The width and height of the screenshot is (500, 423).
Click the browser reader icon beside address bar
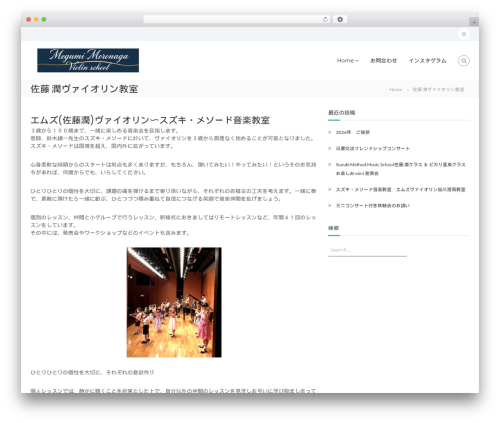click(x=340, y=19)
